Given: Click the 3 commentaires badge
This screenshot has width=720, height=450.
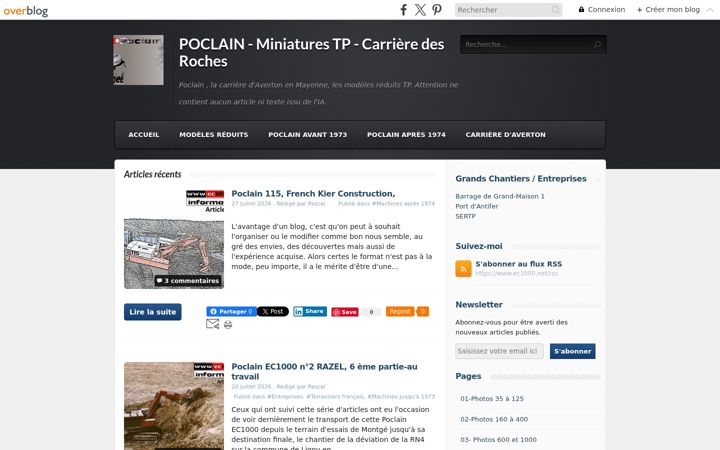Looking at the screenshot, I should [x=188, y=281].
